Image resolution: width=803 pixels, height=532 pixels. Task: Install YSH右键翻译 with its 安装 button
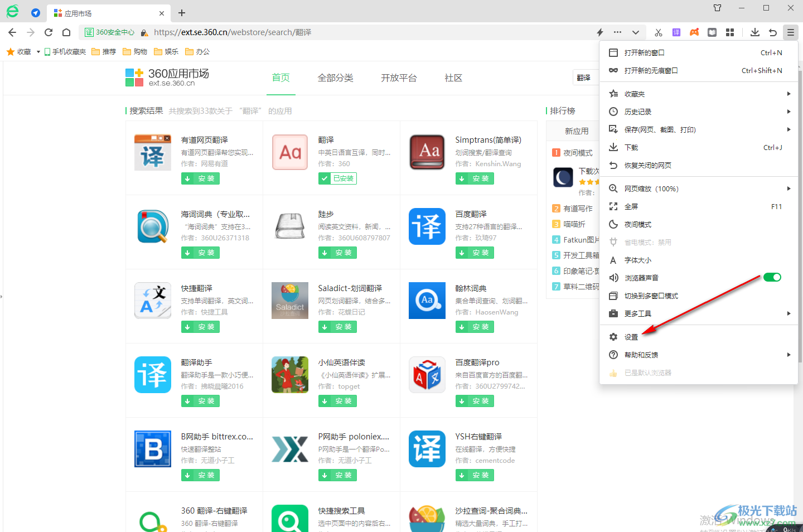click(475, 475)
